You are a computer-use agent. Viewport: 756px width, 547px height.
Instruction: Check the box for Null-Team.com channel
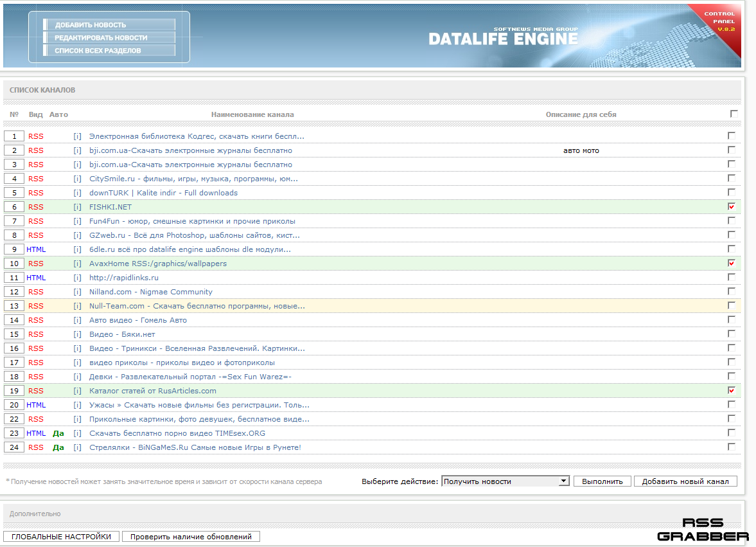[x=732, y=305]
